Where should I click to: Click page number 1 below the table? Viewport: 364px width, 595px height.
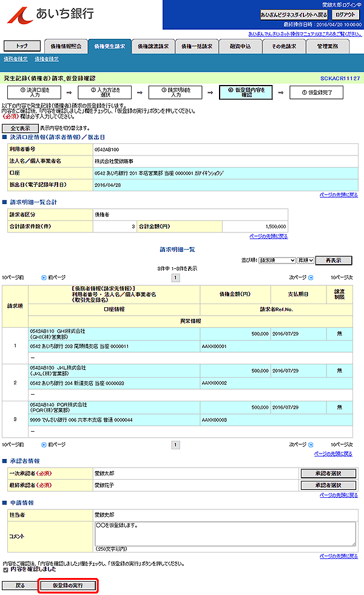point(175,444)
